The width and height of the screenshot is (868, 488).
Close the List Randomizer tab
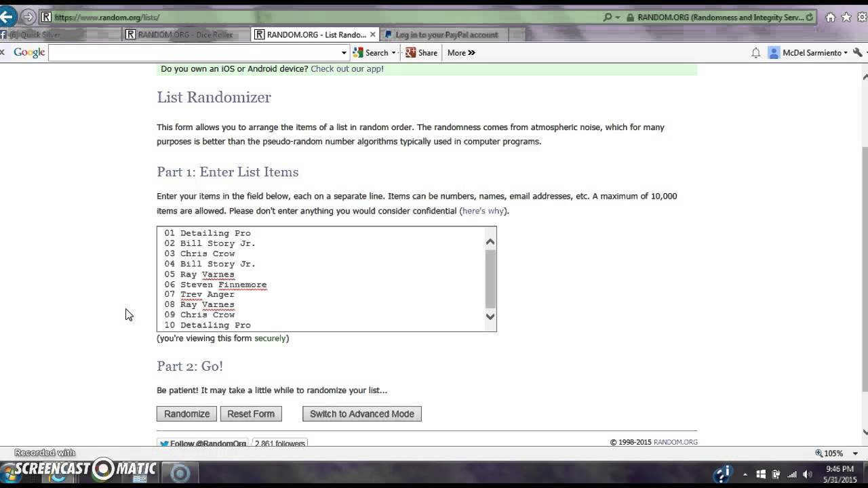[x=372, y=35]
